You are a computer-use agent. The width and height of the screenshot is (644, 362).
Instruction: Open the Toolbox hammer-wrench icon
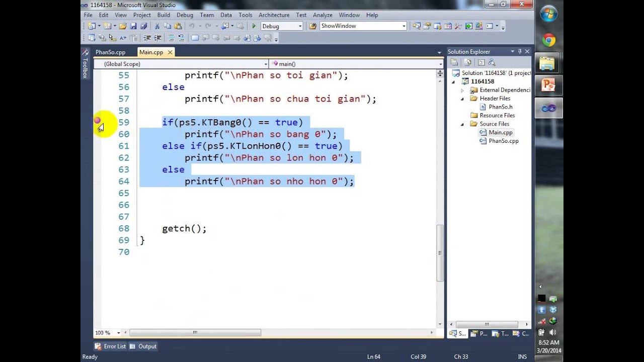pos(458,26)
